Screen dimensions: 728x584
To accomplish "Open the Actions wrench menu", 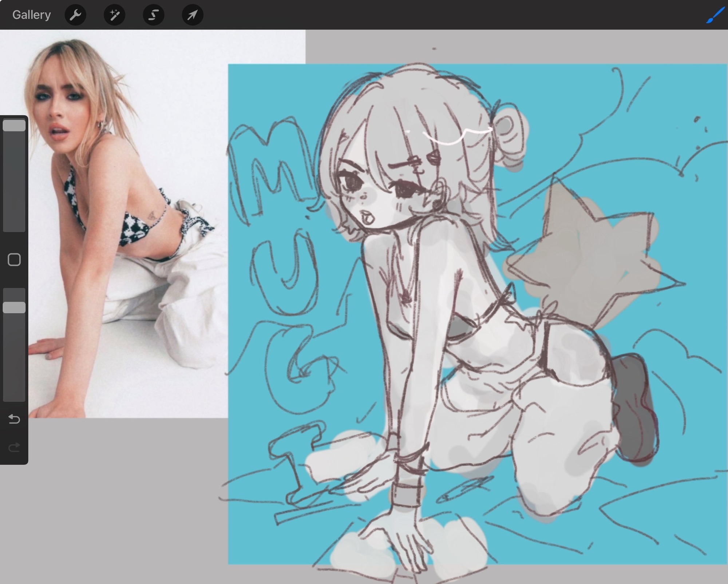I will (x=75, y=15).
